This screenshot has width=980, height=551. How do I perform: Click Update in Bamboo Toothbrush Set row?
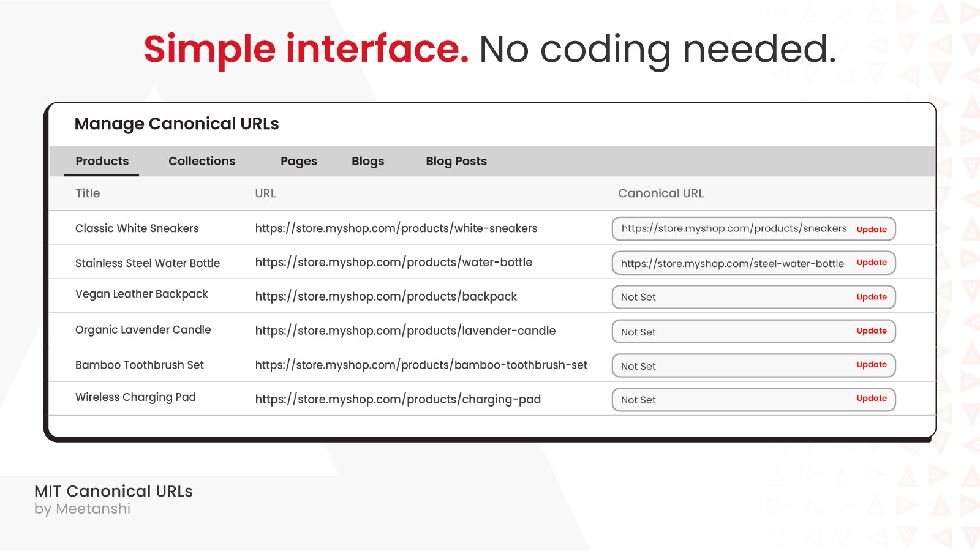[872, 365]
